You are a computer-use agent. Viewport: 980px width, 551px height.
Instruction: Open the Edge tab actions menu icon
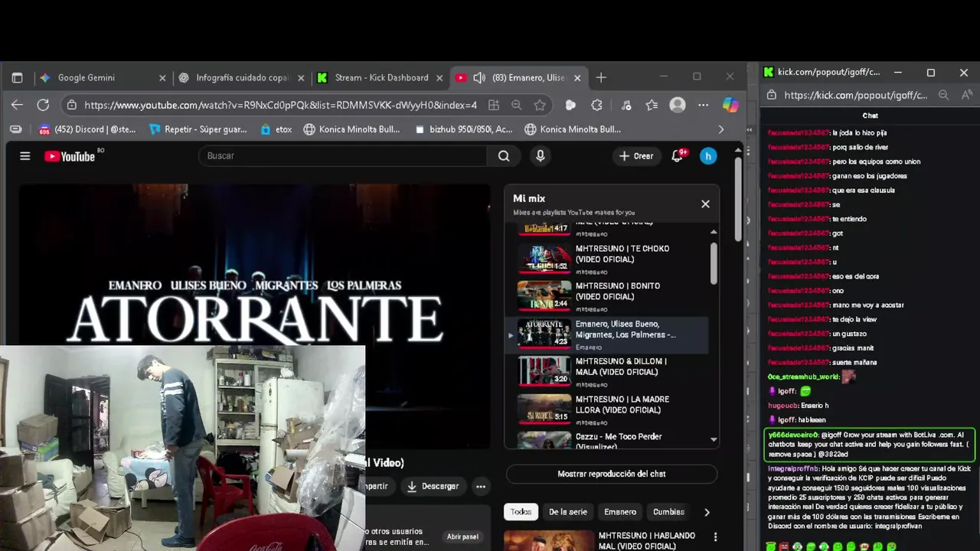click(17, 77)
